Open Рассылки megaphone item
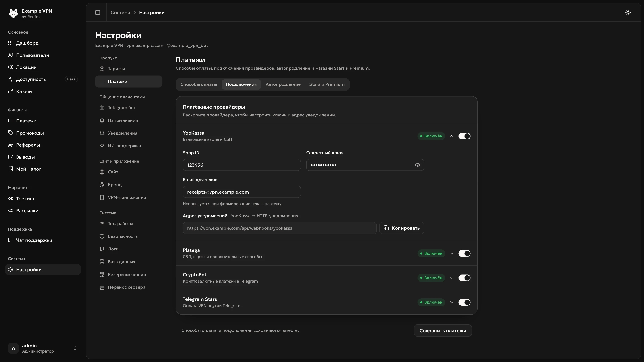The height and width of the screenshot is (362, 644). coord(43,210)
